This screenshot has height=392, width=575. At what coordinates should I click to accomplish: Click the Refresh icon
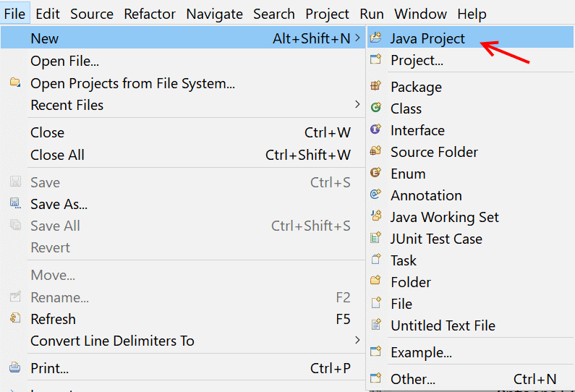15,318
